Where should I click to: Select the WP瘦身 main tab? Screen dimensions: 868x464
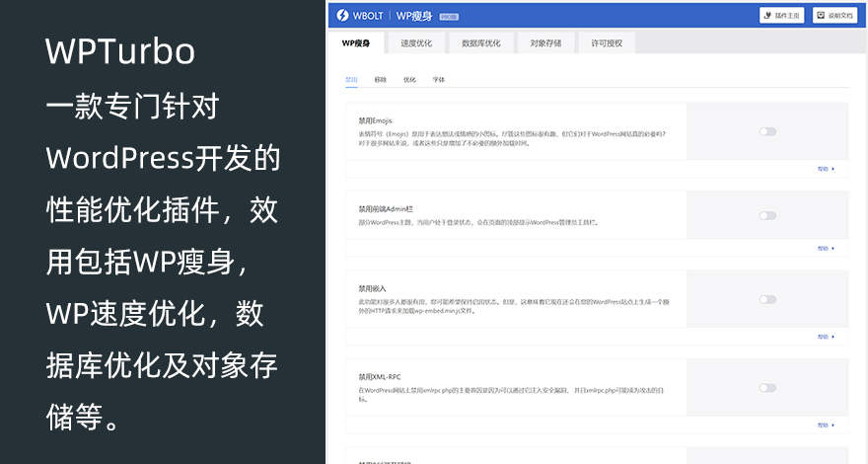tap(356, 43)
